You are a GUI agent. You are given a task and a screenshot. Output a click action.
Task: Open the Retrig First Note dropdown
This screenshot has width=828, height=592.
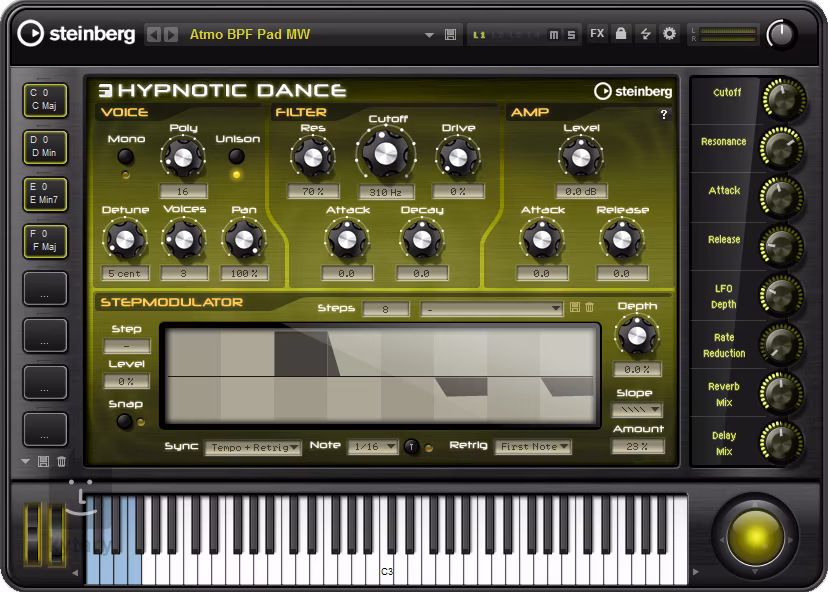coord(533,447)
